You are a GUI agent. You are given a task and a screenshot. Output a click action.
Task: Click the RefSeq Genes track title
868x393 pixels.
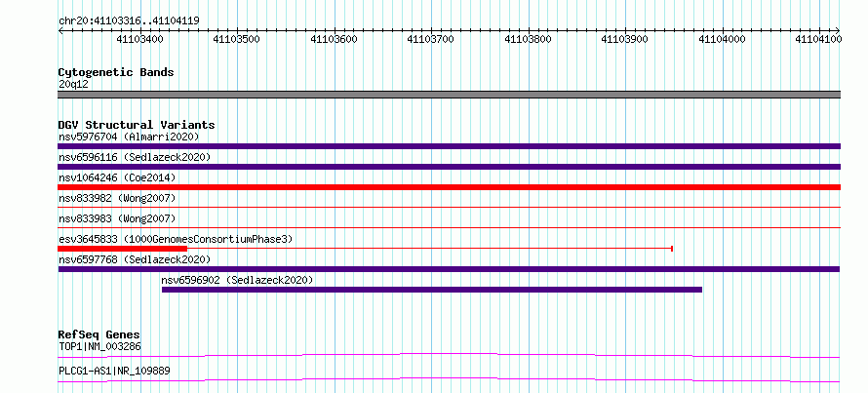99,334
